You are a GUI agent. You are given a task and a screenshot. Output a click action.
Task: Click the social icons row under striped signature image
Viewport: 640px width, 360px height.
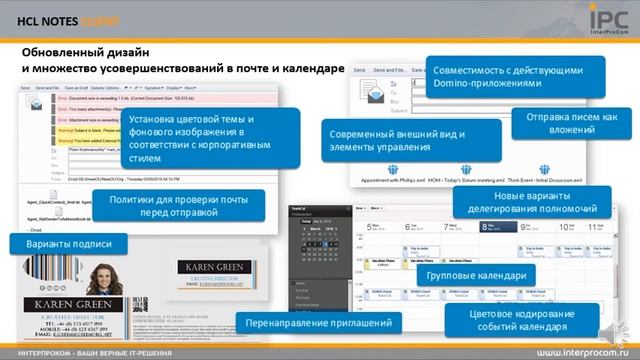point(53,288)
